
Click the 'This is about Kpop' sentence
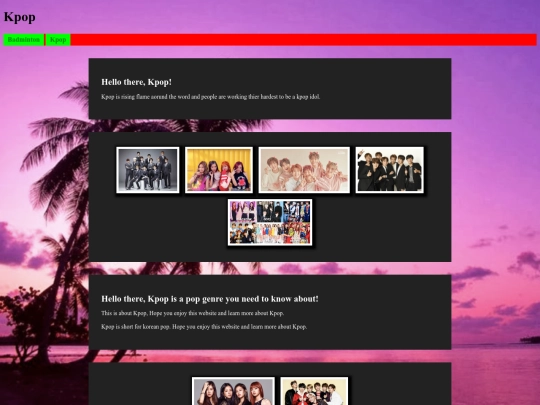coord(193,313)
